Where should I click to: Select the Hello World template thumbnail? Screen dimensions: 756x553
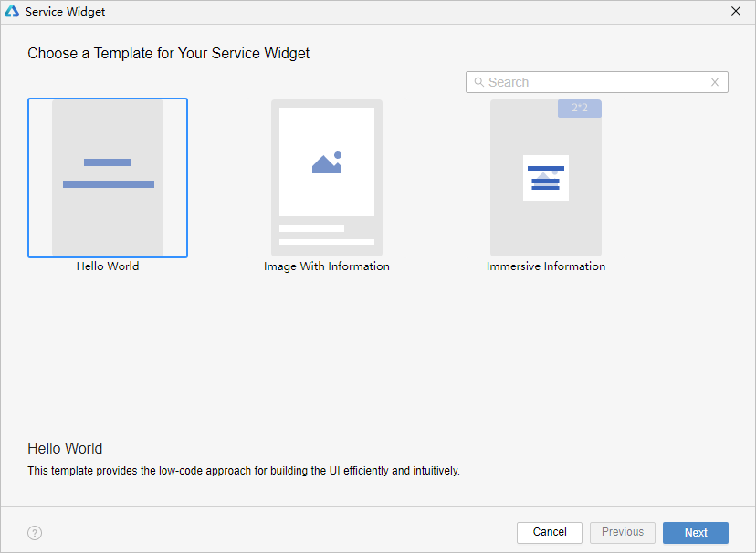108,178
